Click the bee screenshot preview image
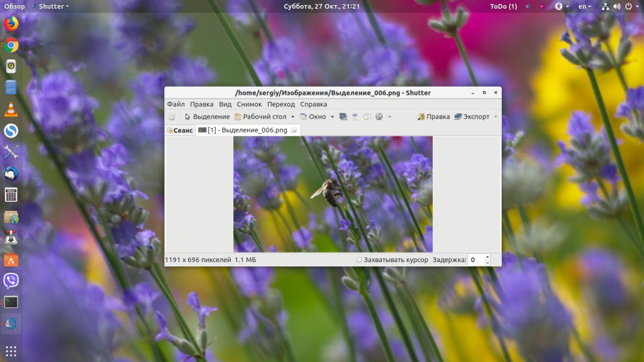 click(333, 194)
